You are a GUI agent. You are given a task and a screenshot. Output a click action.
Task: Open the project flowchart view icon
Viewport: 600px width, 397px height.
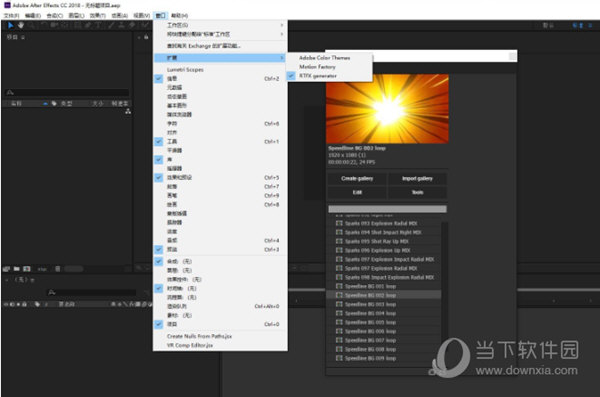128,111
